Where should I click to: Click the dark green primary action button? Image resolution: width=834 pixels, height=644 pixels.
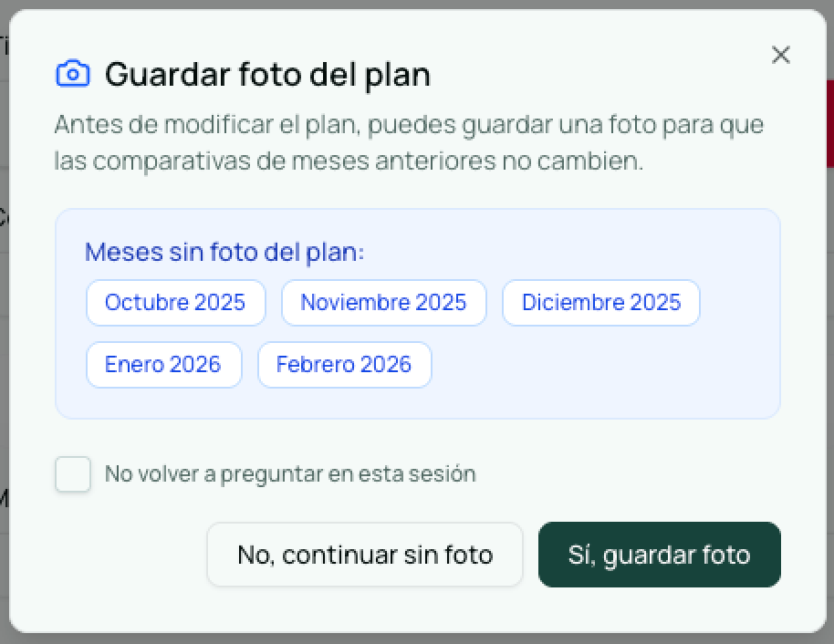(659, 555)
